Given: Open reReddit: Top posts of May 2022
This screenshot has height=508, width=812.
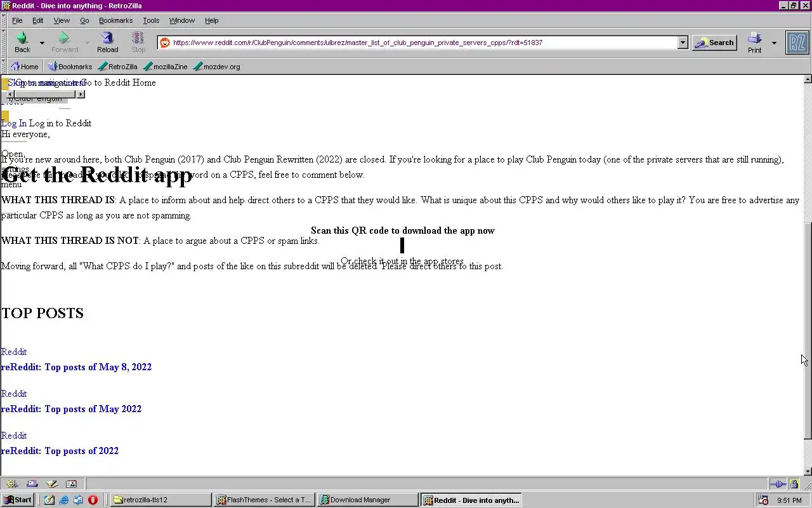Looking at the screenshot, I should pos(71,409).
